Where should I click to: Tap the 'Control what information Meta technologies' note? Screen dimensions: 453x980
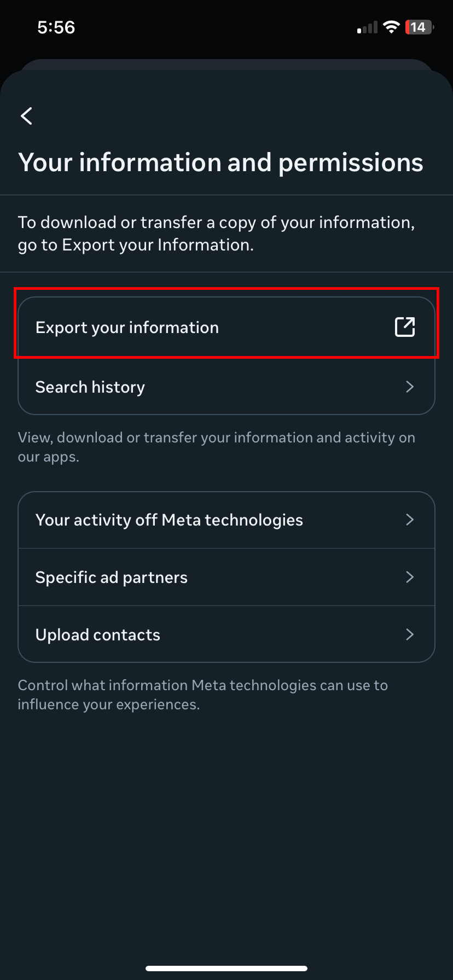[x=202, y=695]
